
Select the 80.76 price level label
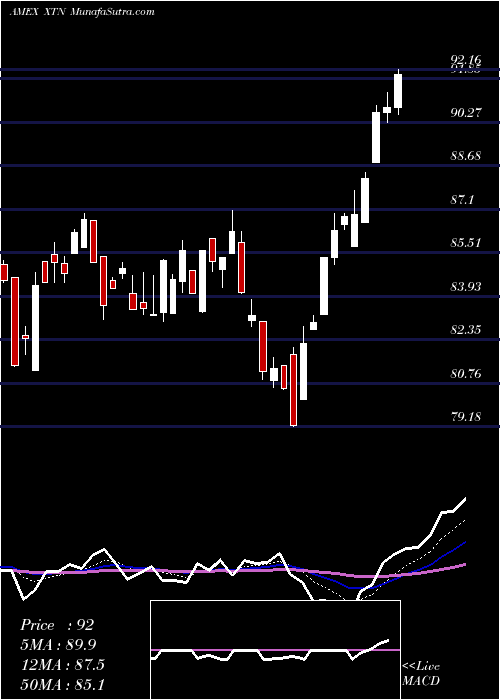[x=466, y=374]
